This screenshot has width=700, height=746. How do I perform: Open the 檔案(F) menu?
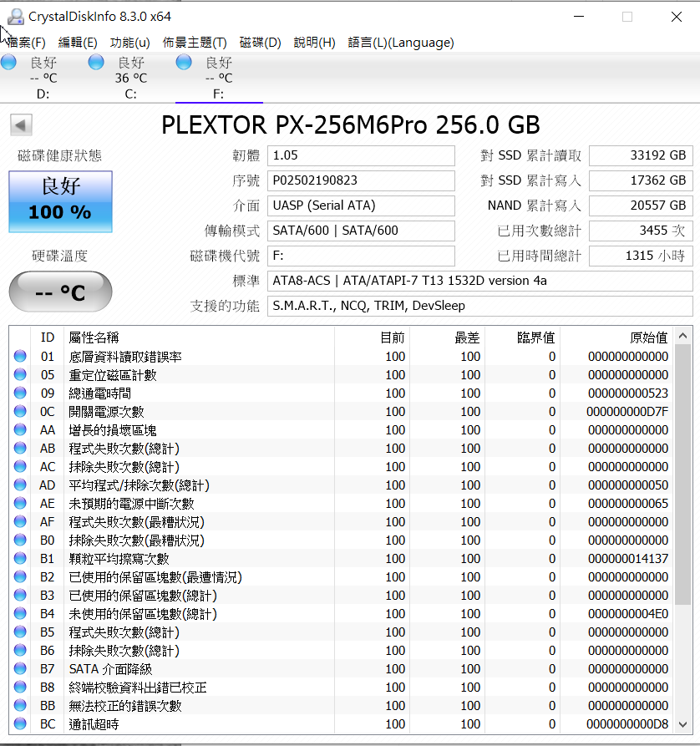[x=26, y=43]
